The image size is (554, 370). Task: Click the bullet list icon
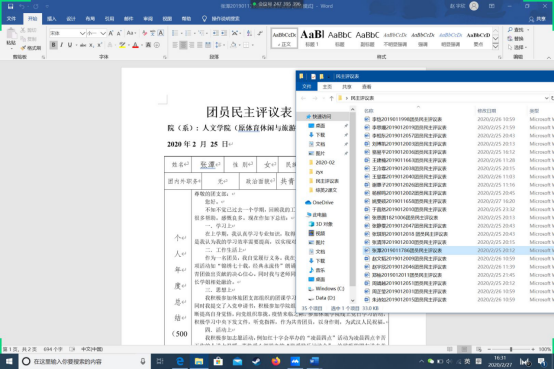point(175,33)
